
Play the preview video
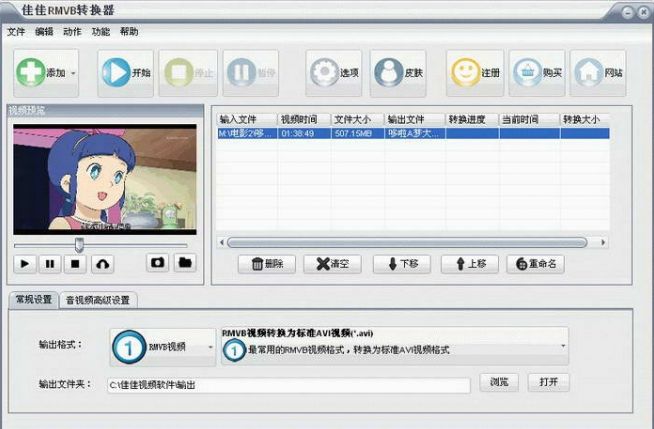[25, 263]
